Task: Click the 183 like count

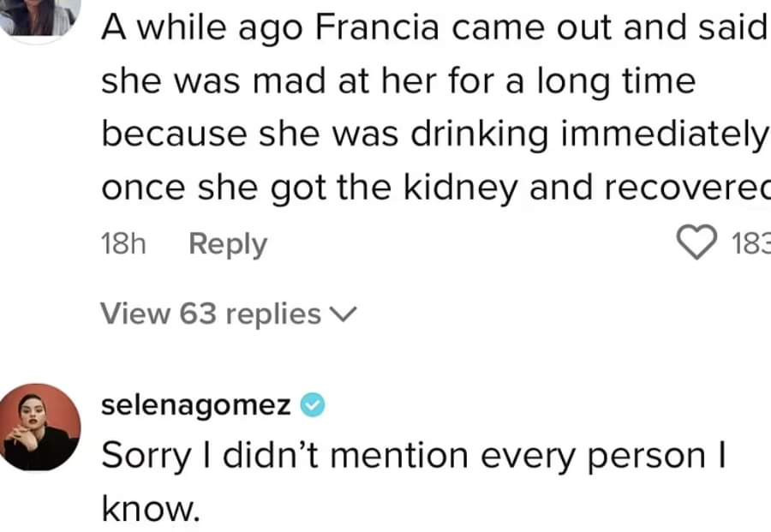Action: click(x=751, y=243)
